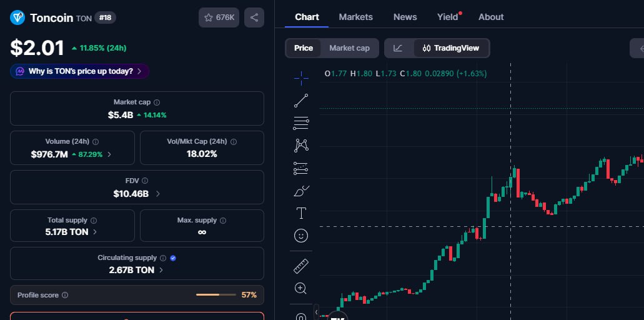Open the emoji and icons tool
The width and height of the screenshot is (644, 320).
[301, 236]
